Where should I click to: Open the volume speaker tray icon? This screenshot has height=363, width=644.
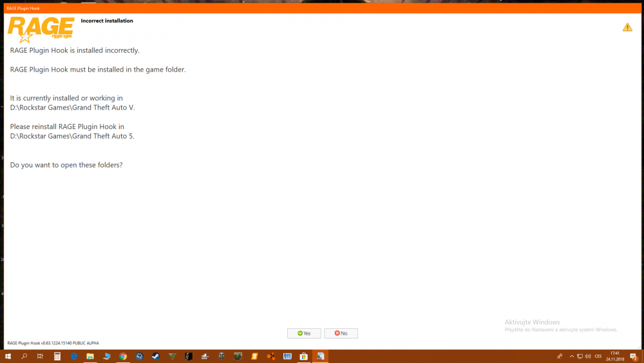pyautogui.click(x=588, y=357)
